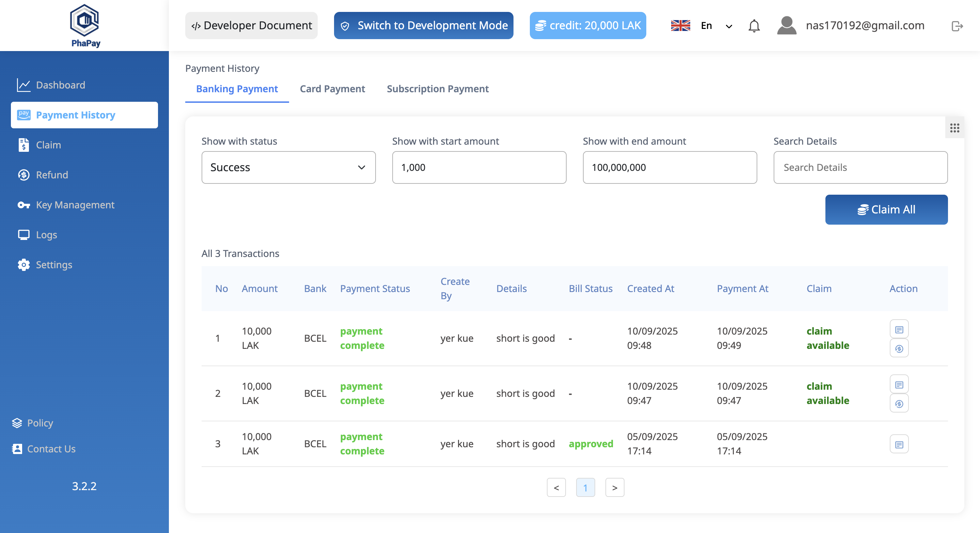Open detail icon for transaction 3
Viewport: 980px width, 533px height.
(x=899, y=444)
